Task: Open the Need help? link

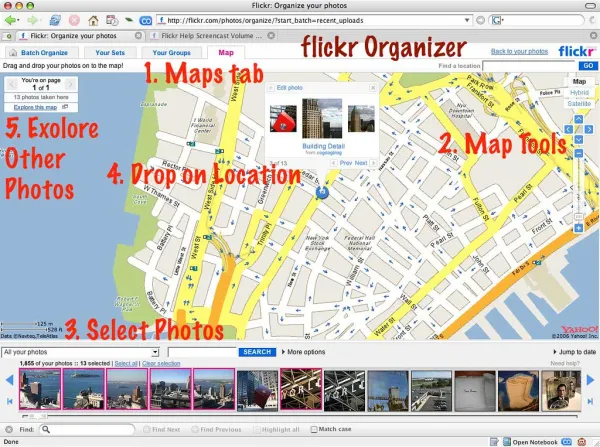Action: (565, 363)
